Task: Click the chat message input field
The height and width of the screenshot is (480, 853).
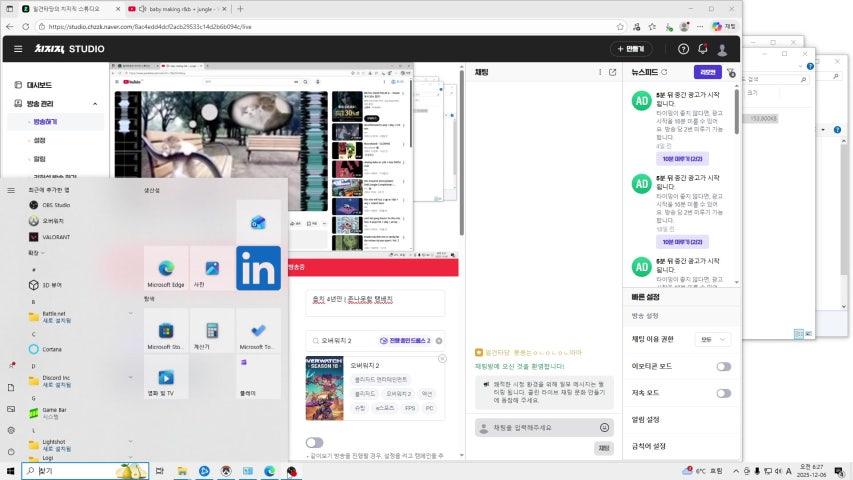Action: pos(536,427)
